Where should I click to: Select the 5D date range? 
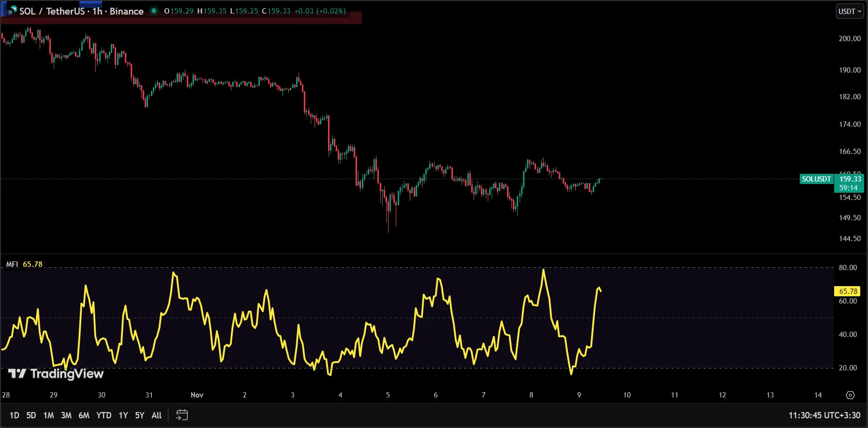click(x=31, y=415)
